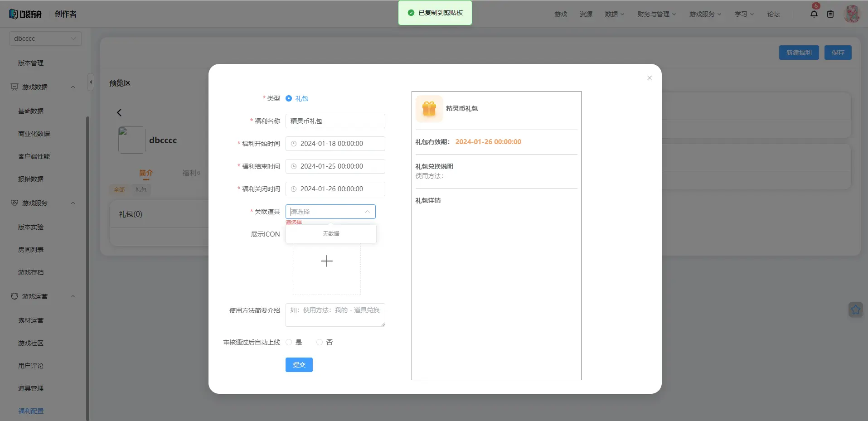Submit the form with 提交 button
Screen dimensions: 868x421
[x=299, y=365]
